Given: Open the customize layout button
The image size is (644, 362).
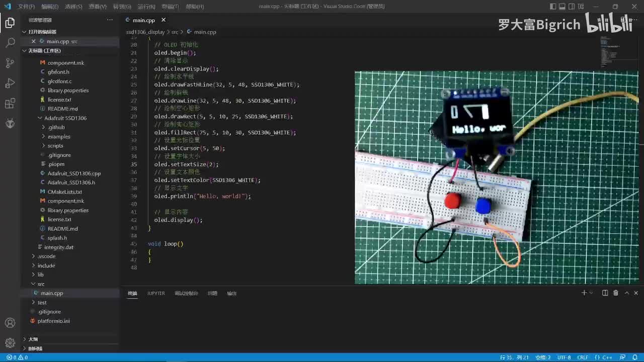Looking at the screenshot, I should [x=582, y=7].
